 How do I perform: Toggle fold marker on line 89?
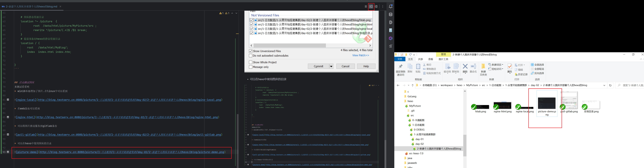(x=8, y=134)
